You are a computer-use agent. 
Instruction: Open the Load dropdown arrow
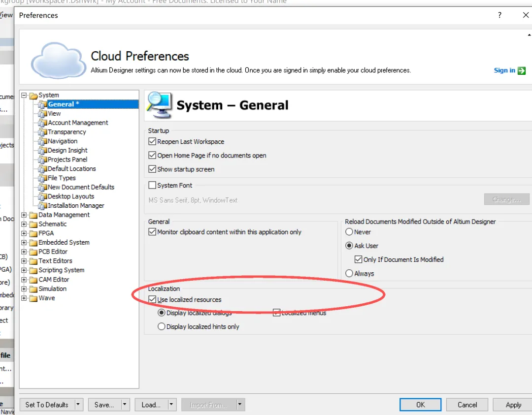tap(171, 405)
